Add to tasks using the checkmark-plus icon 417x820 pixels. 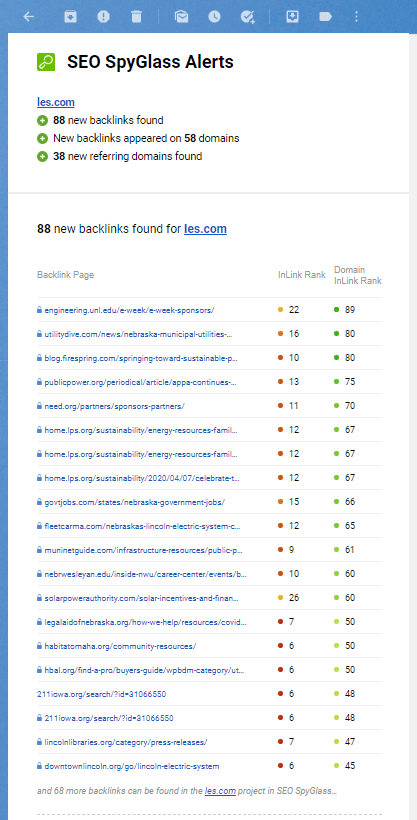point(247,17)
